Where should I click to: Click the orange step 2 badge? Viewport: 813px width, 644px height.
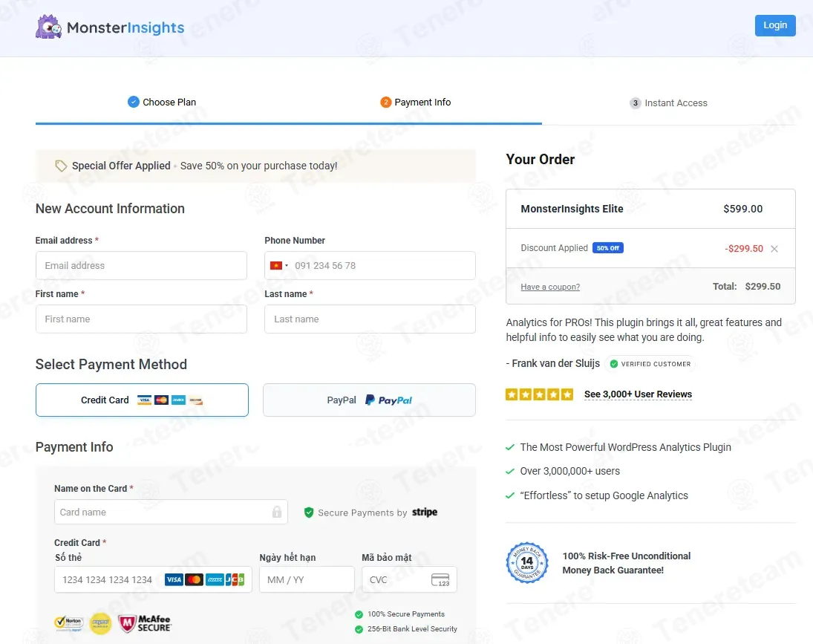[386, 103]
